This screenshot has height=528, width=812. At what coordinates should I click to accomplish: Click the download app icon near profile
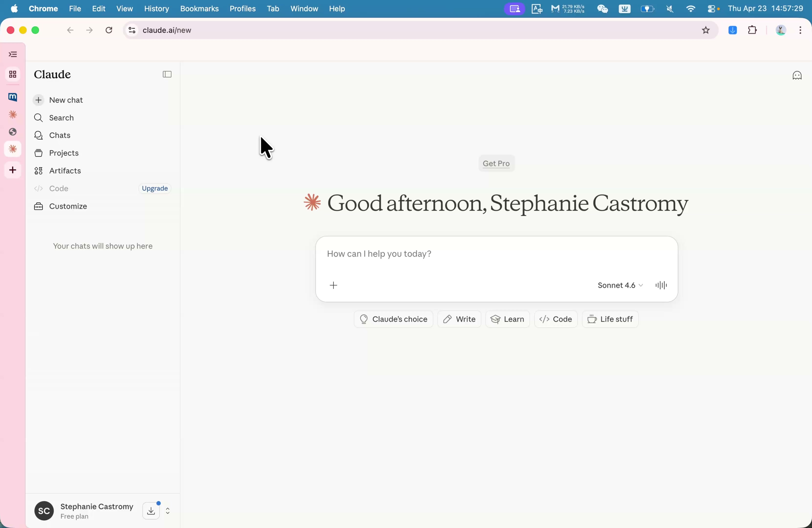click(151, 511)
